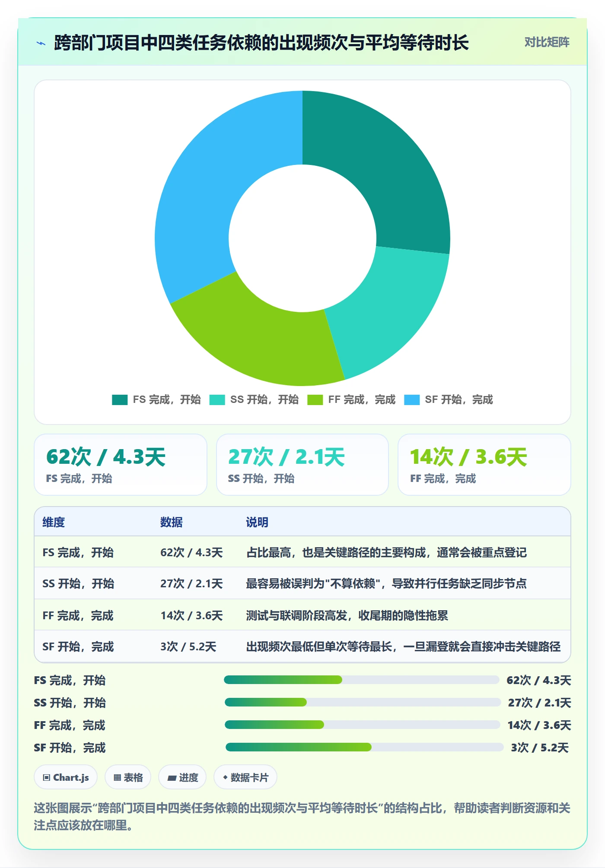Toggle the FS 完成，开始 legend swatch

pos(120,400)
